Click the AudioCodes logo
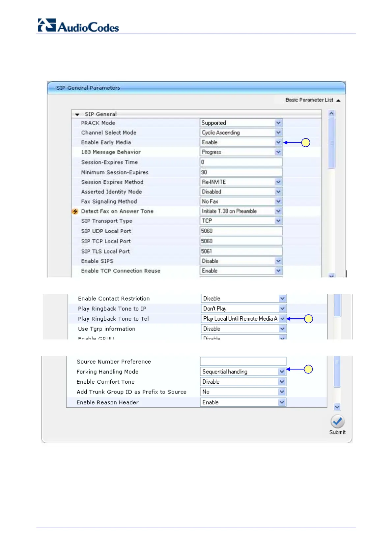 [78, 25]
